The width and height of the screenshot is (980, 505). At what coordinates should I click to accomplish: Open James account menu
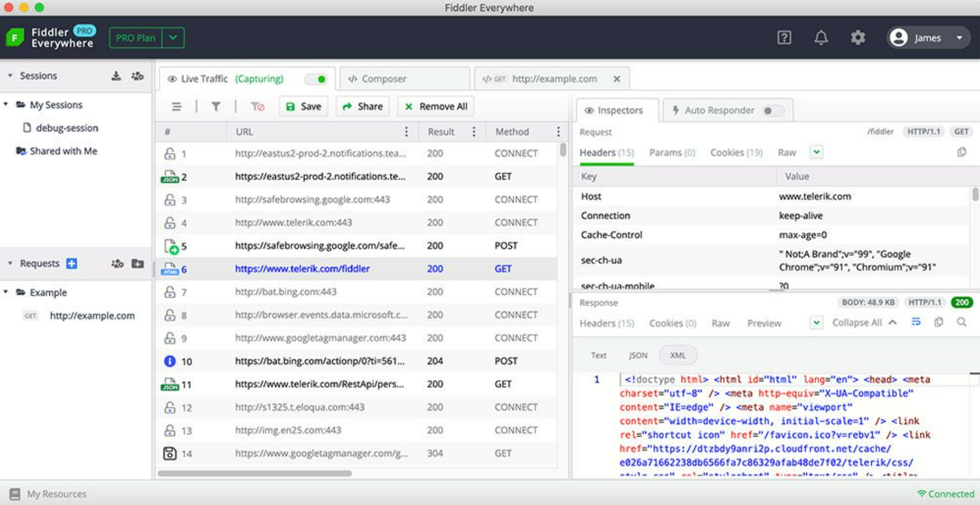[x=928, y=37]
